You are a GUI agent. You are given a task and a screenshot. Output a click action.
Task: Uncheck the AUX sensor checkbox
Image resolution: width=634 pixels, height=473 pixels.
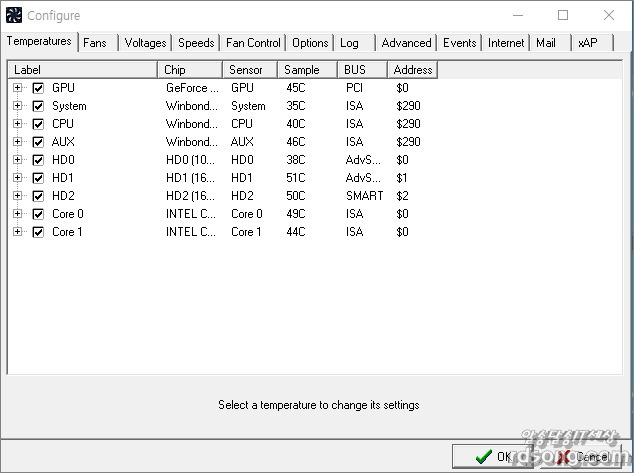tap(38, 142)
